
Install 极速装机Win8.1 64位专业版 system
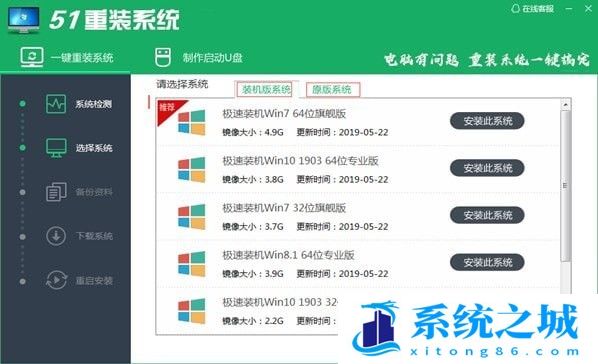487,263
